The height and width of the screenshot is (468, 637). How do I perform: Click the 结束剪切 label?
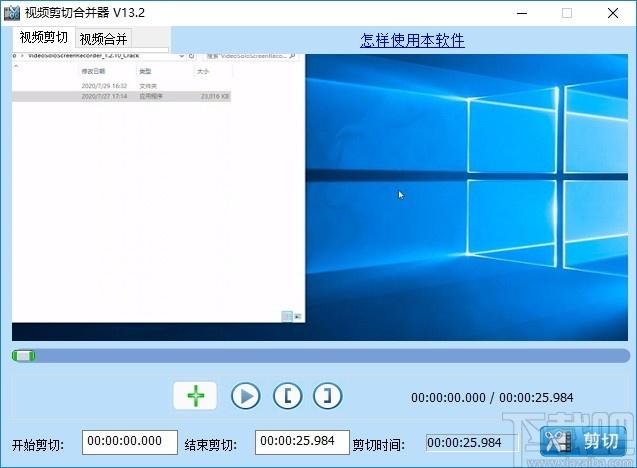(x=210, y=445)
